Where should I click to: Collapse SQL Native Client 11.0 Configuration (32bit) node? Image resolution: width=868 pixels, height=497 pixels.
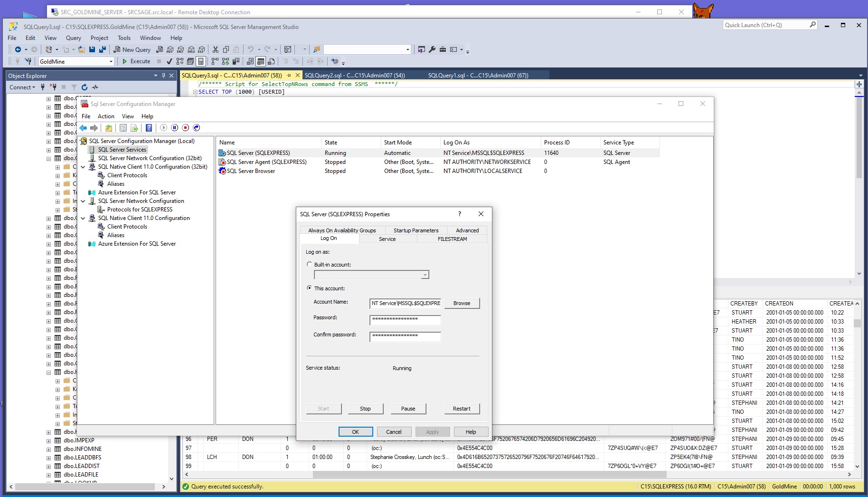[83, 167]
